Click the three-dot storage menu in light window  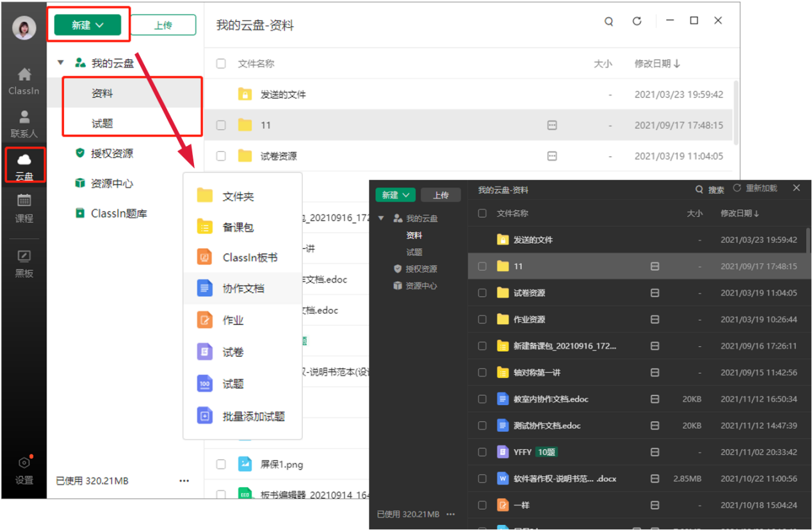pyautogui.click(x=184, y=481)
